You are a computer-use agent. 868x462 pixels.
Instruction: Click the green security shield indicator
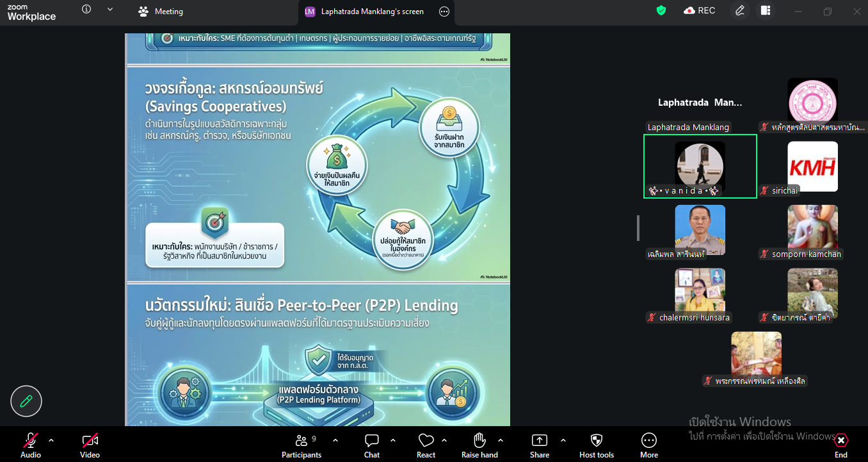pyautogui.click(x=661, y=11)
